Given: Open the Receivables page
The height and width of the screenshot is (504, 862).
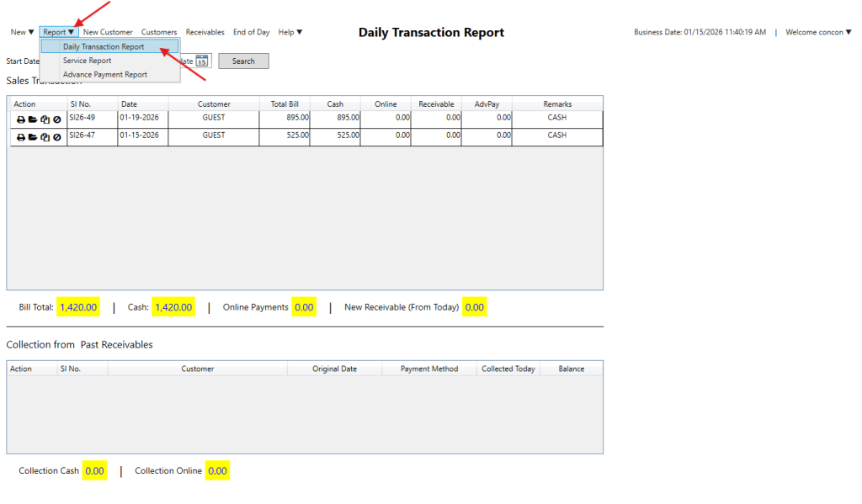Looking at the screenshot, I should coord(205,32).
